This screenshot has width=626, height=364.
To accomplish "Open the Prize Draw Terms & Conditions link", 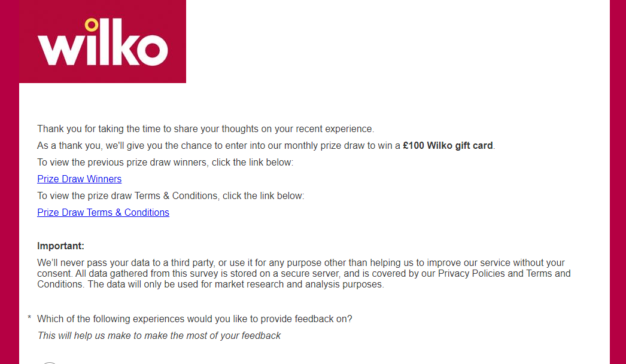I will tap(103, 213).
